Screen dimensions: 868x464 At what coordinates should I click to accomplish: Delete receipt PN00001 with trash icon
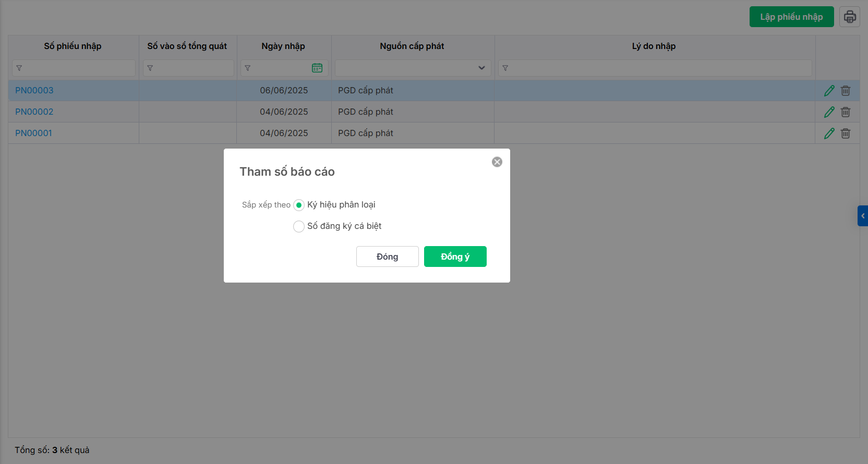click(846, 133)
